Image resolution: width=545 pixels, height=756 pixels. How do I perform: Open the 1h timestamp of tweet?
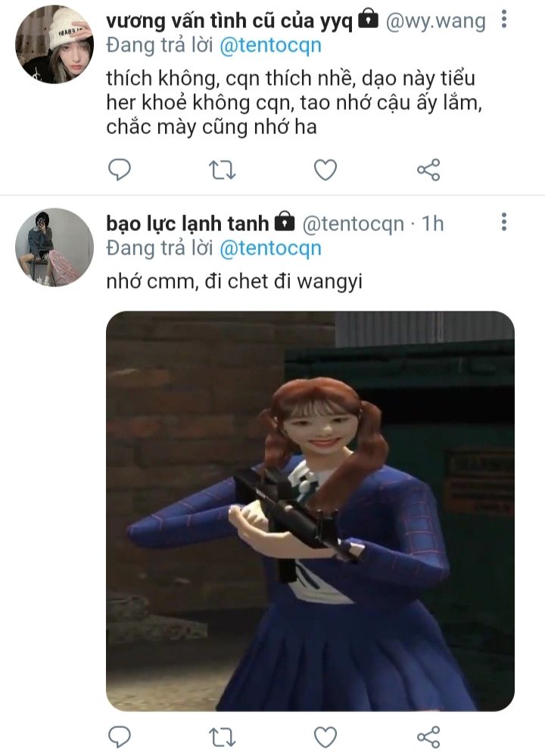point(433,223)
